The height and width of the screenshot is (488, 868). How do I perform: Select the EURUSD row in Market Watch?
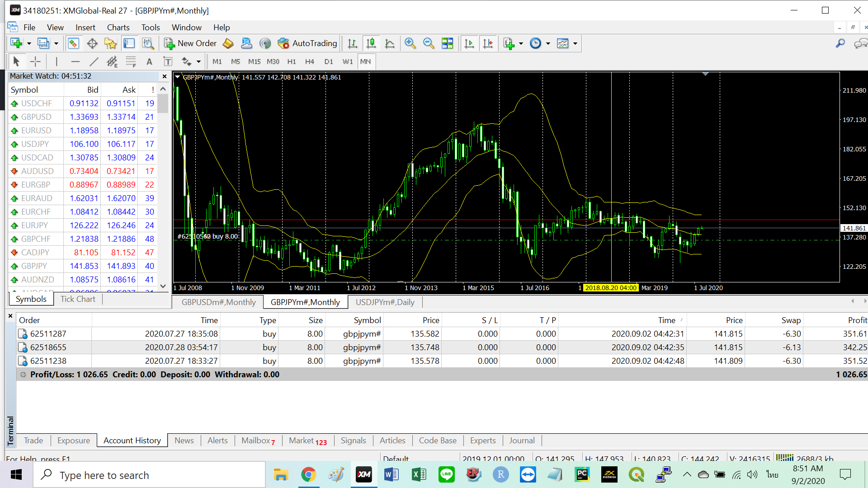click(x=83, y=131)
